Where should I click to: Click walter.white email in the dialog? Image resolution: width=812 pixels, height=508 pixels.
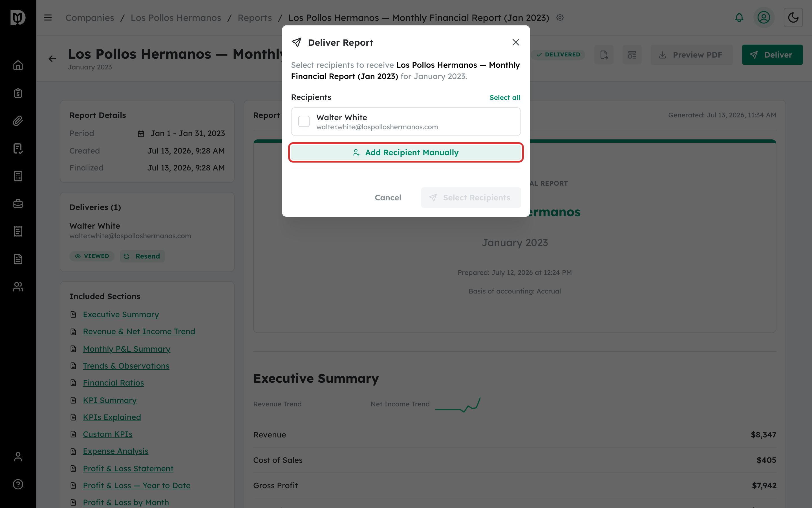pyautogui.click(x=377, y=127)
